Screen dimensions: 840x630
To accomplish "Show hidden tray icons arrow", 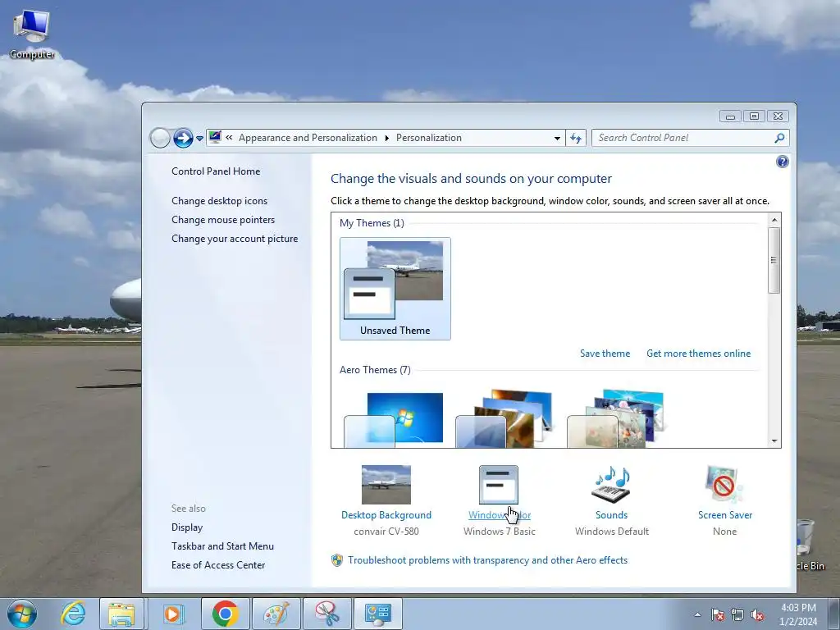I will [x=697, y=614].
